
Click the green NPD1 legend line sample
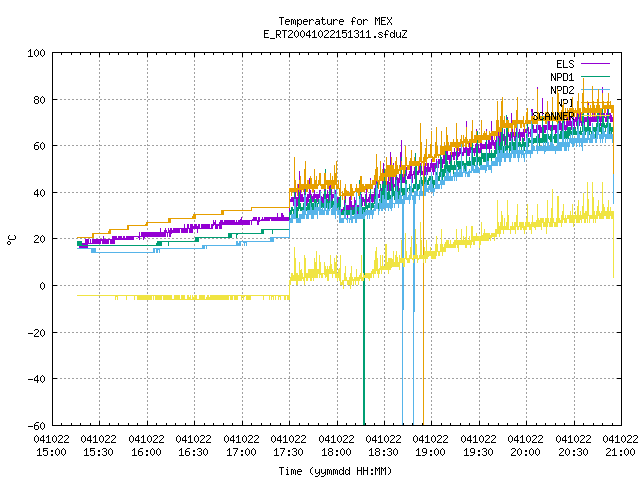click(x=595, y=77)
